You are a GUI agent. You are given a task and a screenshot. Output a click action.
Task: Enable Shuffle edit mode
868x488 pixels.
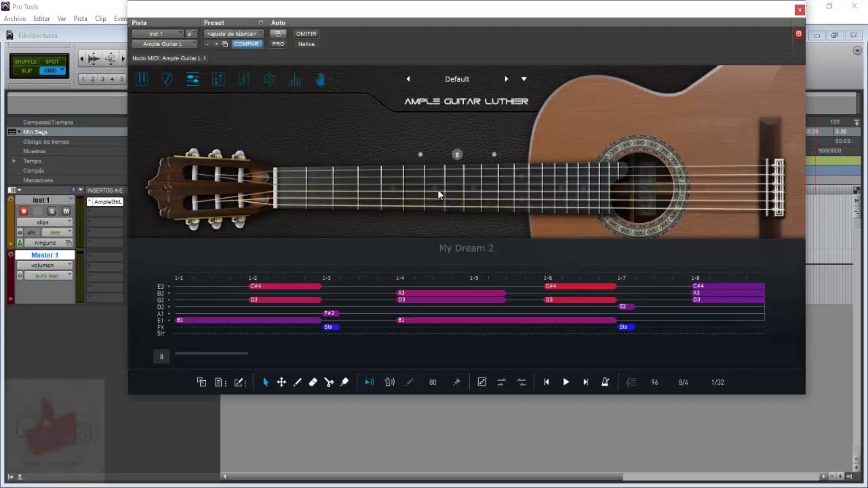click(26, 62)
